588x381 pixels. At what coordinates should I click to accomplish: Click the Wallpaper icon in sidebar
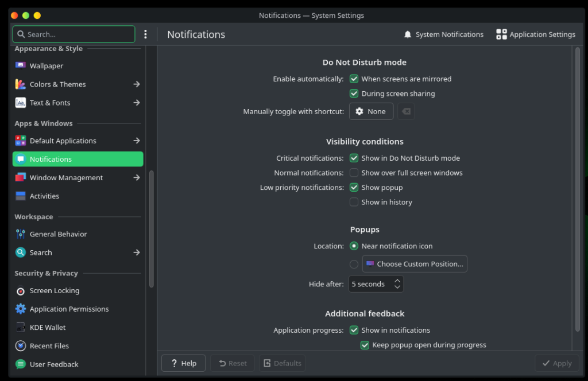[x=21, y=65]
